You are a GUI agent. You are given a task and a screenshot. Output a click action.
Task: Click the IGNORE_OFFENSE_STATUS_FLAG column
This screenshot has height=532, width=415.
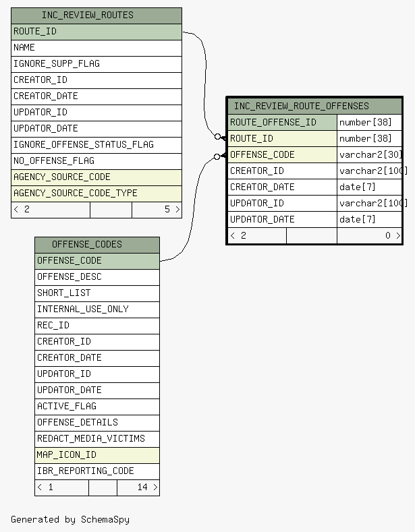(x=96, y=145)
